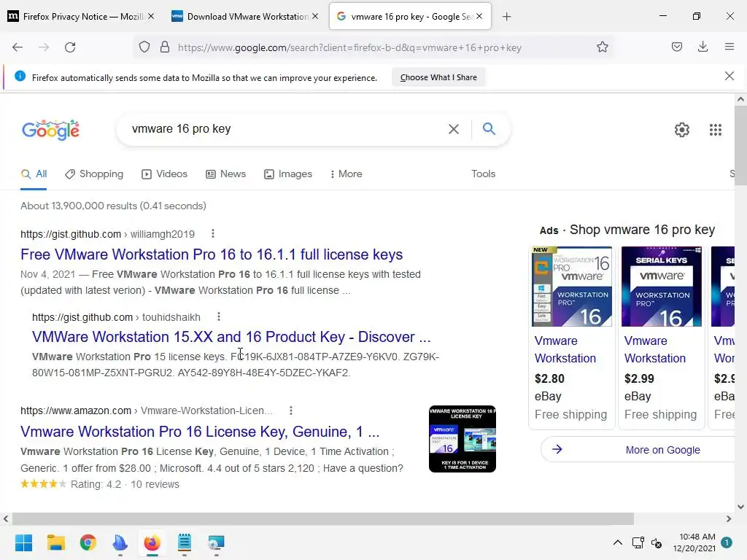Open the Save to Pocket icon
The width and height of the screenshot is (747, 560).
tap(677, 47)
